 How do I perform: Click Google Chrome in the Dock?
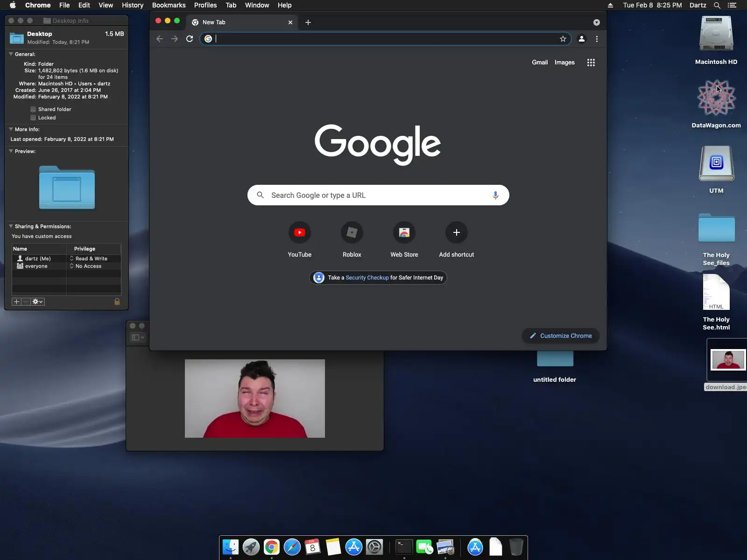[272, 547]
